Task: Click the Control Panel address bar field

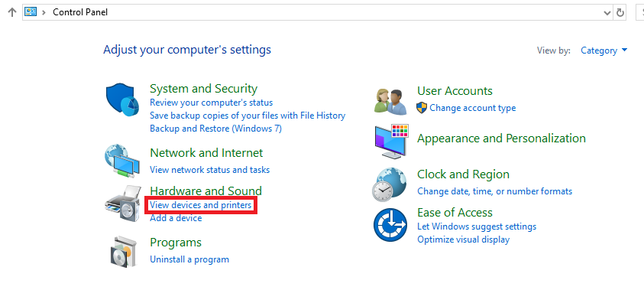Action: pyautogui.click(x=312, y=12)
